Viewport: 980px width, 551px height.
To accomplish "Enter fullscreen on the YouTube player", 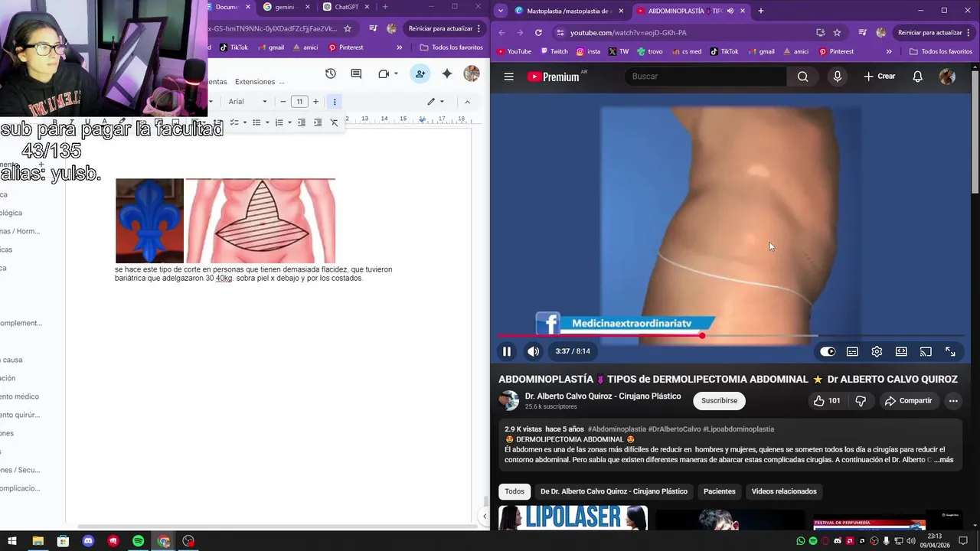I will coord(950,351).
